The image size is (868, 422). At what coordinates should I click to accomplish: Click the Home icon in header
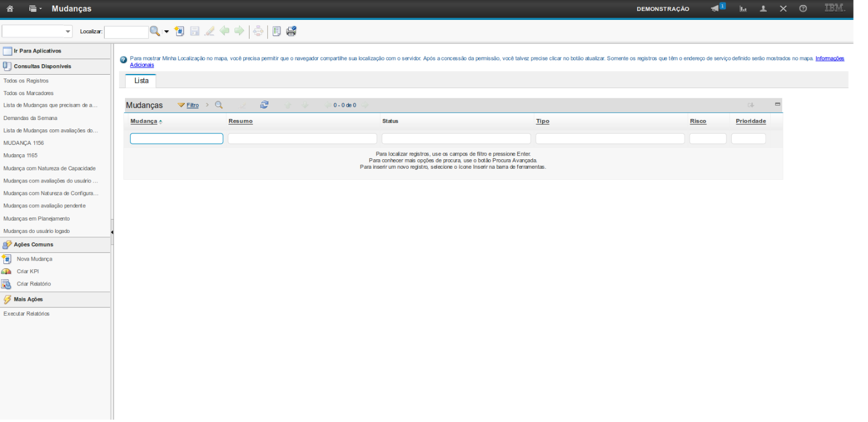9,9
